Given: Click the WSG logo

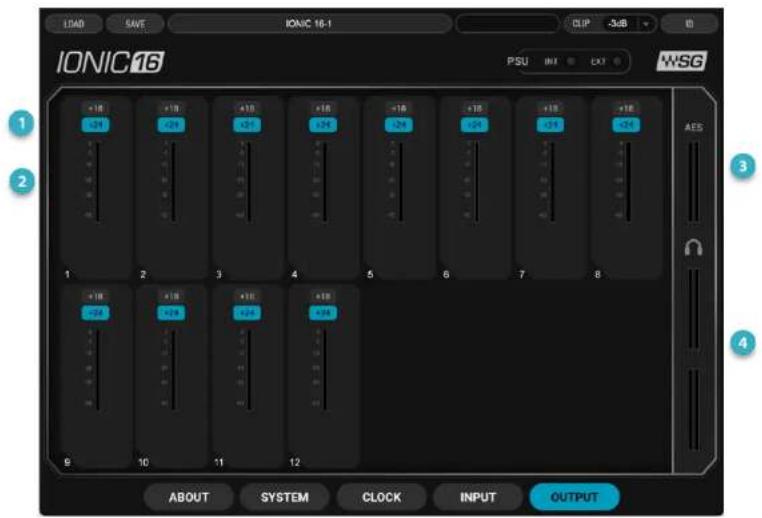Looking at the screenshot, I should (682, 61).
